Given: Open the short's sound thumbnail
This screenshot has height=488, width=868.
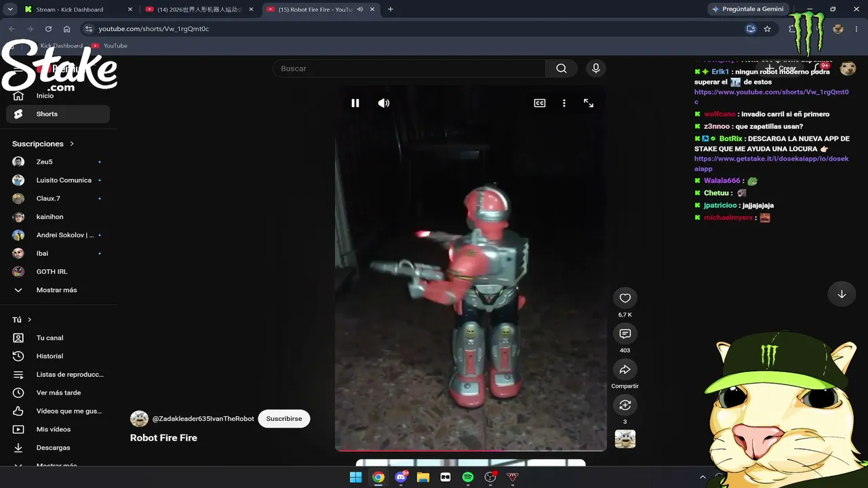Looking at the screenshot, I should click(625, 439).
